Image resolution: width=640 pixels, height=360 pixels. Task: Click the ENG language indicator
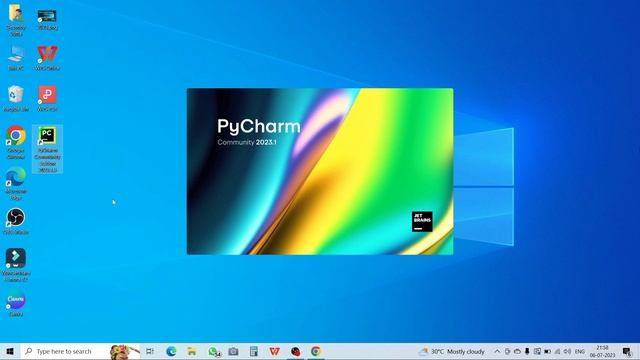point(580,351)
